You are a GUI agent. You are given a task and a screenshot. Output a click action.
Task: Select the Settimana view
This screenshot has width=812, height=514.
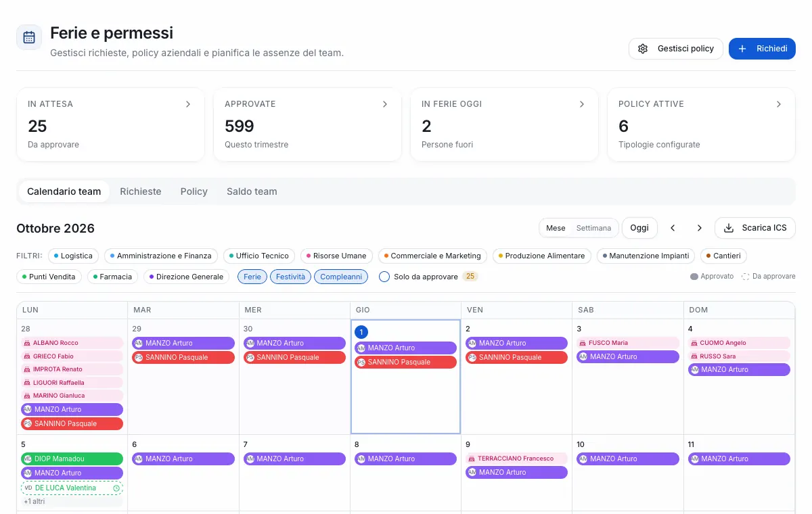593,228
